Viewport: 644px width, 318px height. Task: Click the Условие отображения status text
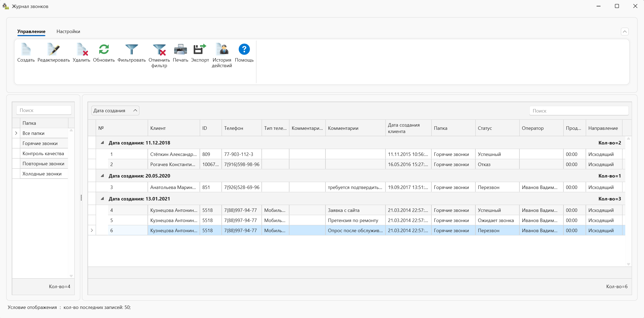coord(69,307)
